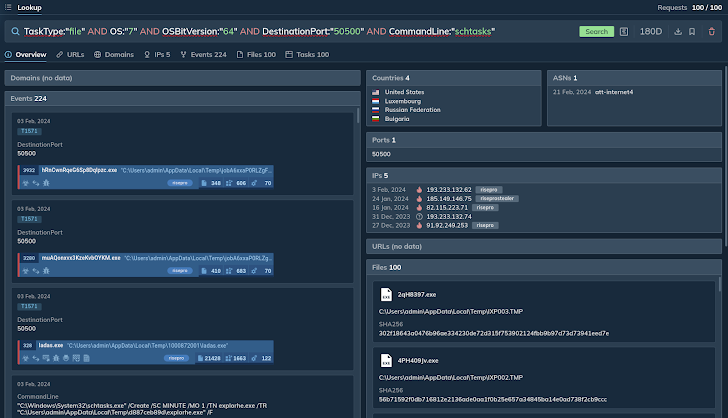
Task: Select the IPs 5 tab
Action: point(159,54)
